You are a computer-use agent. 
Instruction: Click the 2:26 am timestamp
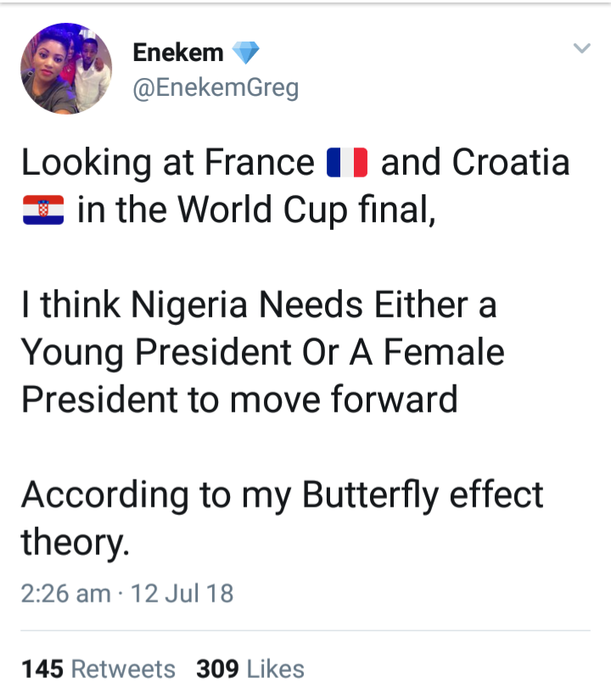tap(65, 592)
